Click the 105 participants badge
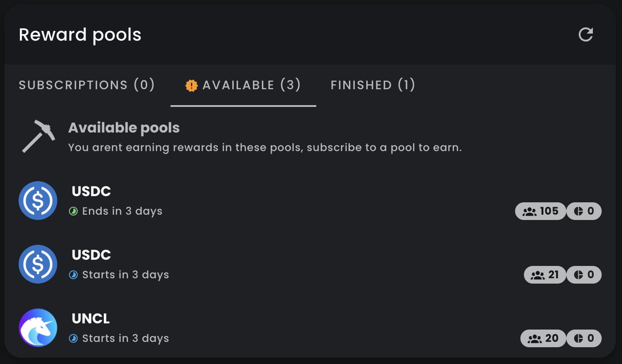This screenshot has width=622, height=364. click(x=540, y=211)
